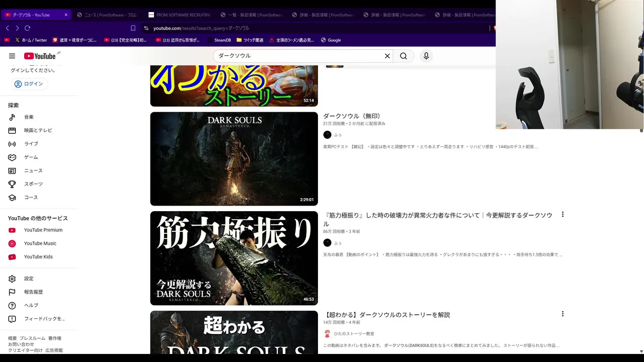This screenshot has height=362, width=644.
Task: Open the SteamDB bookmark
Action: [x=218, y=40]
